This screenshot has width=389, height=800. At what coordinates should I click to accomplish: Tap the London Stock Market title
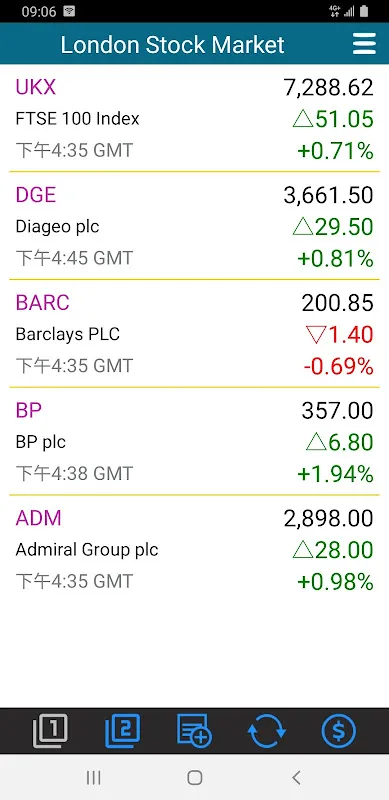[x=173, y=44]
